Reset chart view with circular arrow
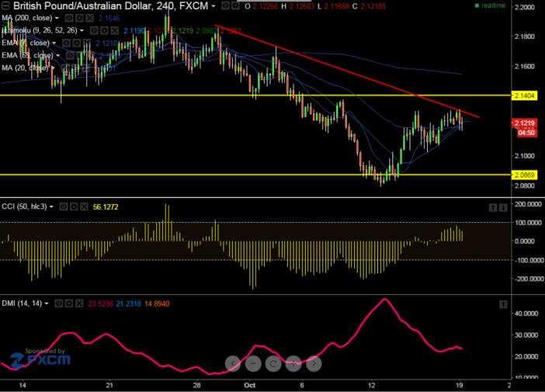This screenshot has height=392, width=545. [x=273, y=363]
